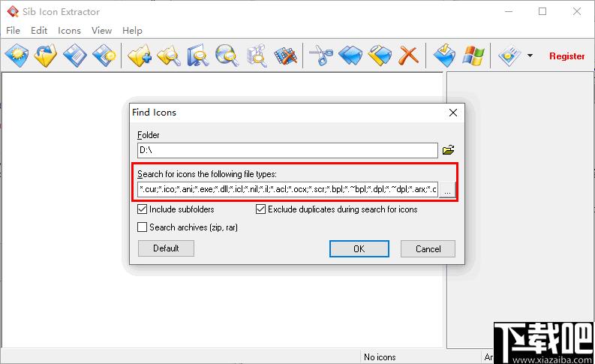595x364 pixels.
Task: Browse for folder using the open-folder icon
Action: pos(448,150)
